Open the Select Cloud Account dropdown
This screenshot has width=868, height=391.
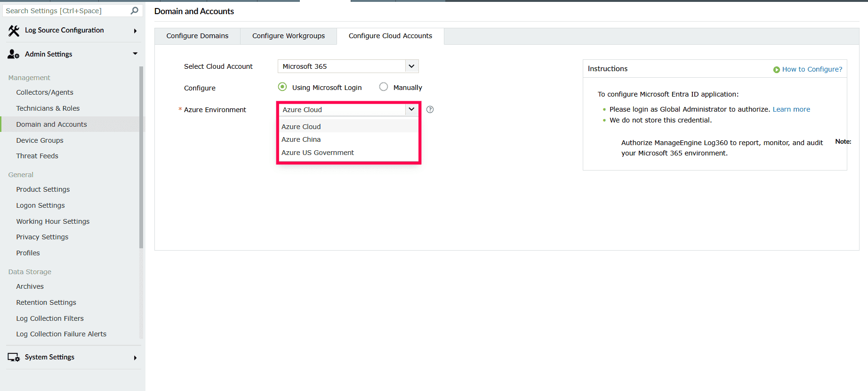348,66
